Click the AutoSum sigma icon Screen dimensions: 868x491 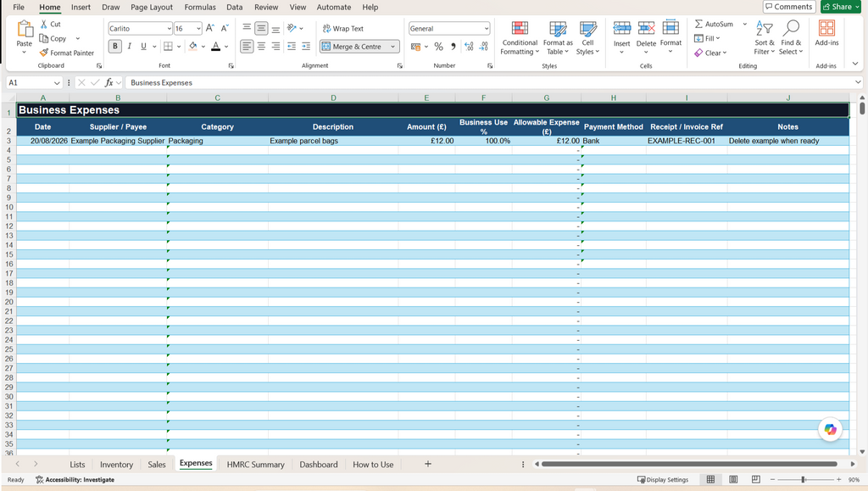click(x=698, y=24)
